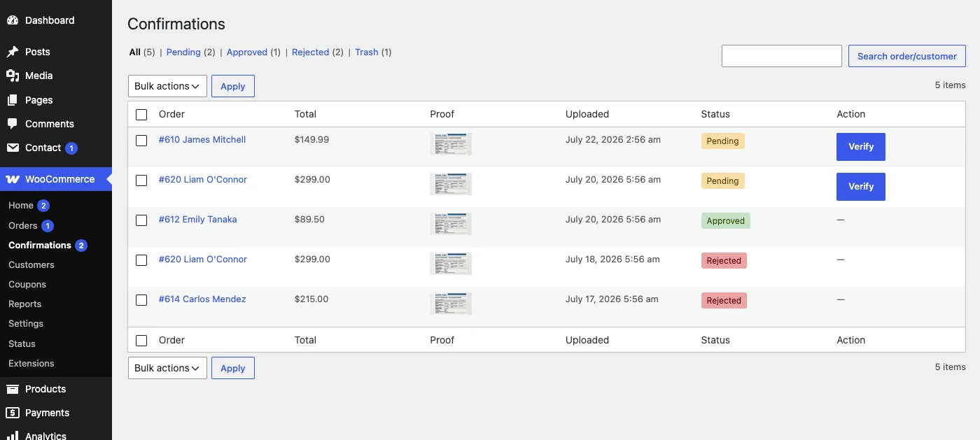Focus the order/customer search field
The height and width of the screenshot is (440, 980).
point(782,56)
